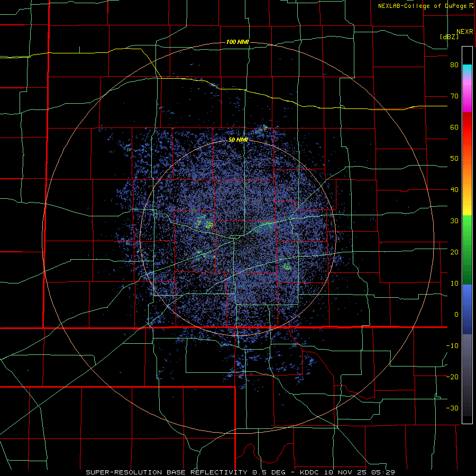Screen dimensions: 476x476
Task: Click the NEXR label above the color scale
Action: click(465, 32)
